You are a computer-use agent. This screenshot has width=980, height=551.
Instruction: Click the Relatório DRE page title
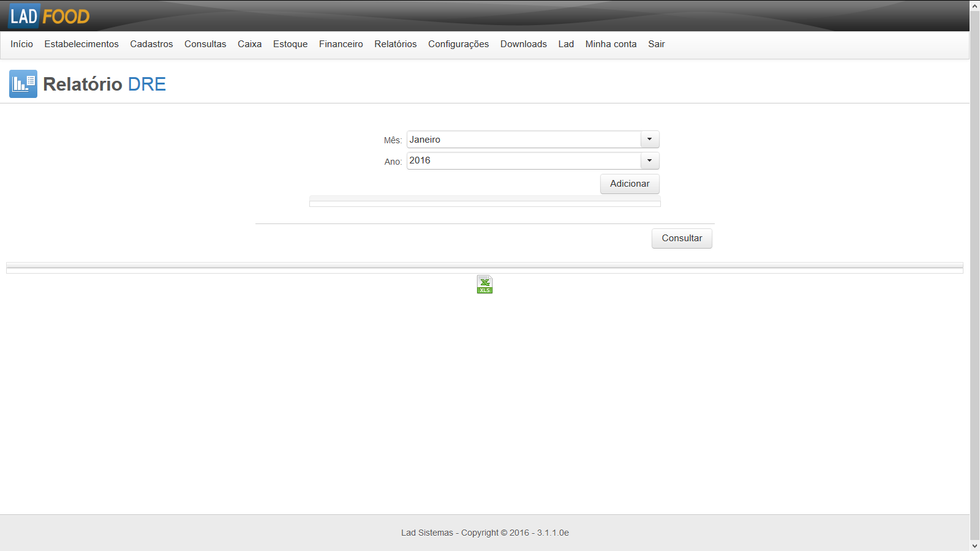[105, 84]
